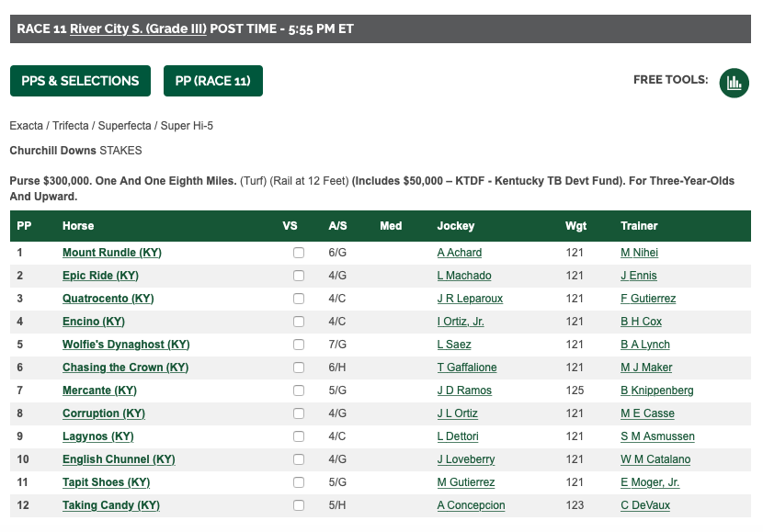
Task: Open horse link Epic Ride (KY)
Action: pos(100,276)
